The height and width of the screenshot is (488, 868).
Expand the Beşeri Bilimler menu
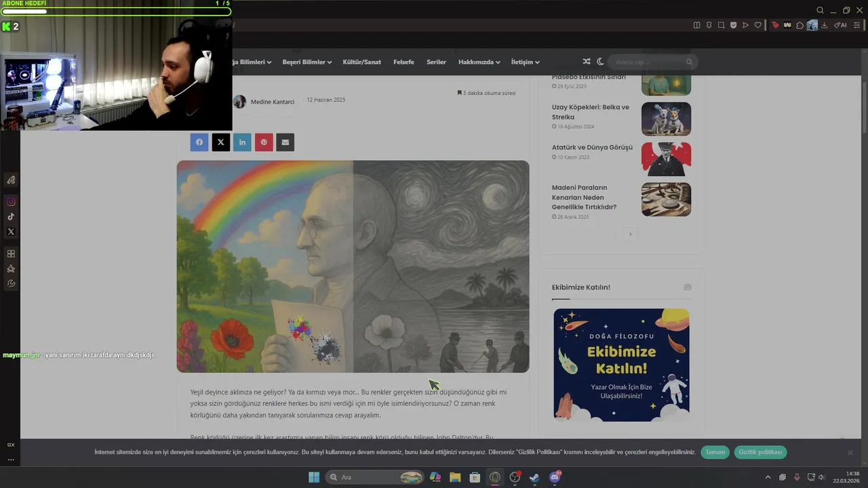tap(307, 62)
